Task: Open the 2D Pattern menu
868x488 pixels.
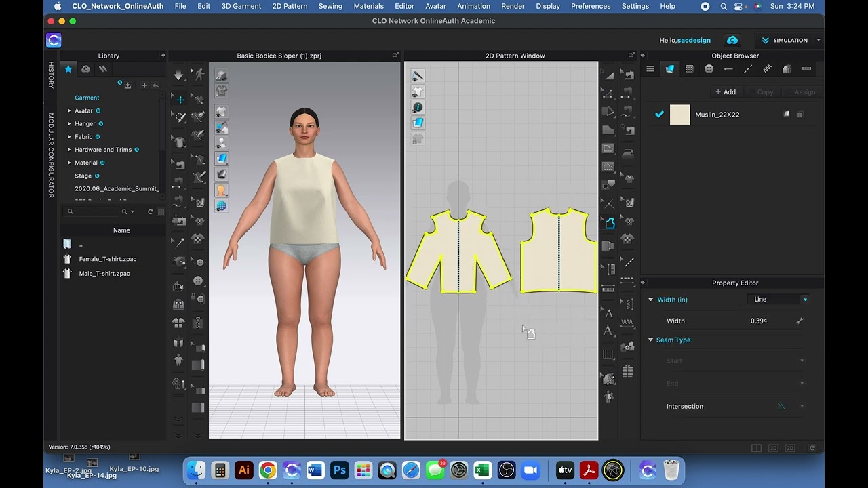Action: pos(290,6)
